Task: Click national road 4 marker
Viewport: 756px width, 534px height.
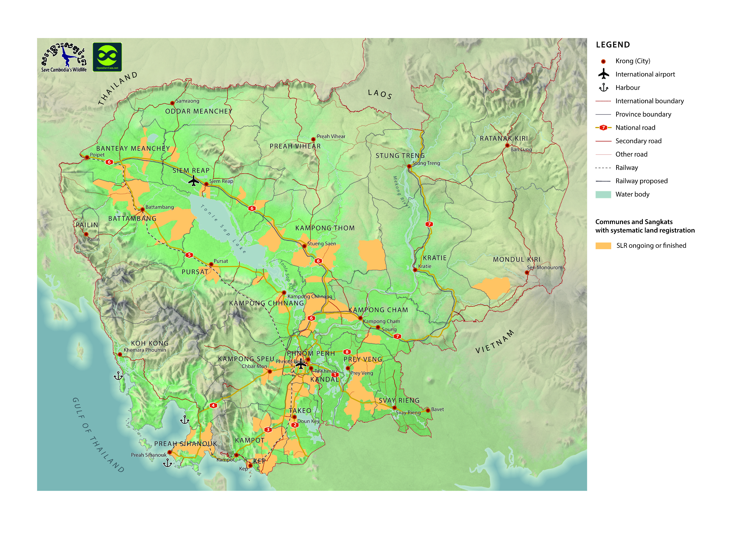Action: click(x=213, y=405)
